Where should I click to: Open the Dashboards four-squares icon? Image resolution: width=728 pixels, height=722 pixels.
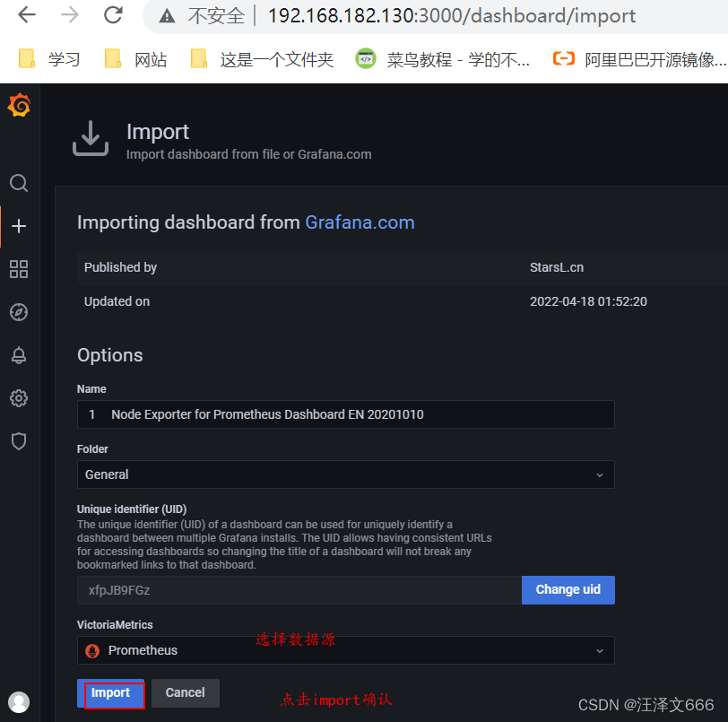[19, 269]
